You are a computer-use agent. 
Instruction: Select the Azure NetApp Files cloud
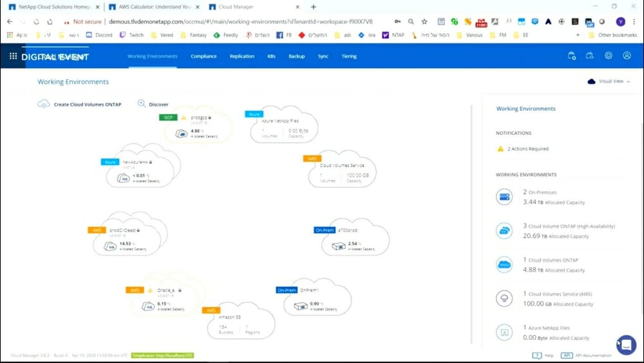[x=284, y=125]
